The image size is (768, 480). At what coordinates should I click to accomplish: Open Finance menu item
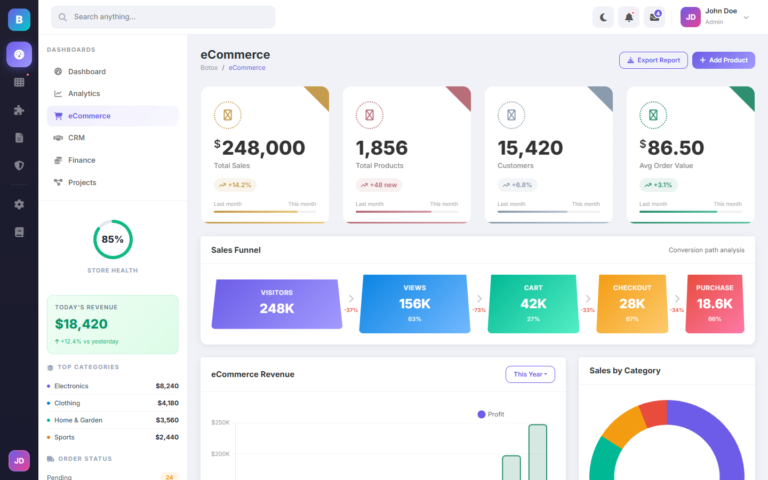coord(113,160)
